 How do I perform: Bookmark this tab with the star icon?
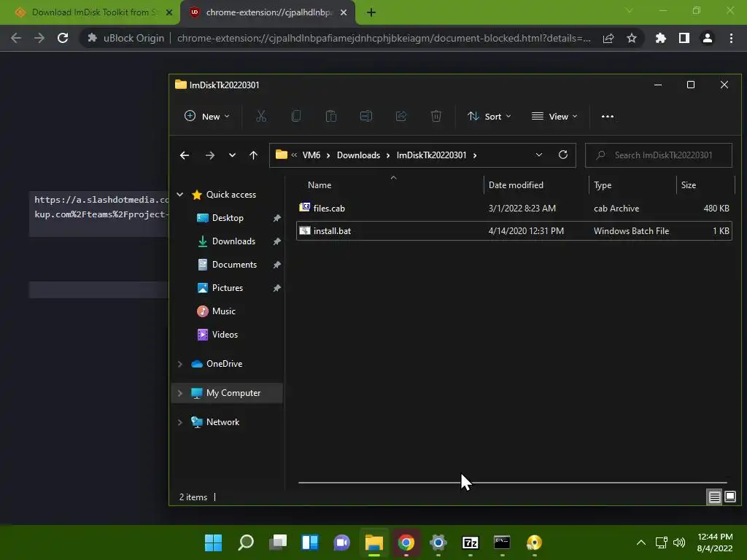click(632, 38)
